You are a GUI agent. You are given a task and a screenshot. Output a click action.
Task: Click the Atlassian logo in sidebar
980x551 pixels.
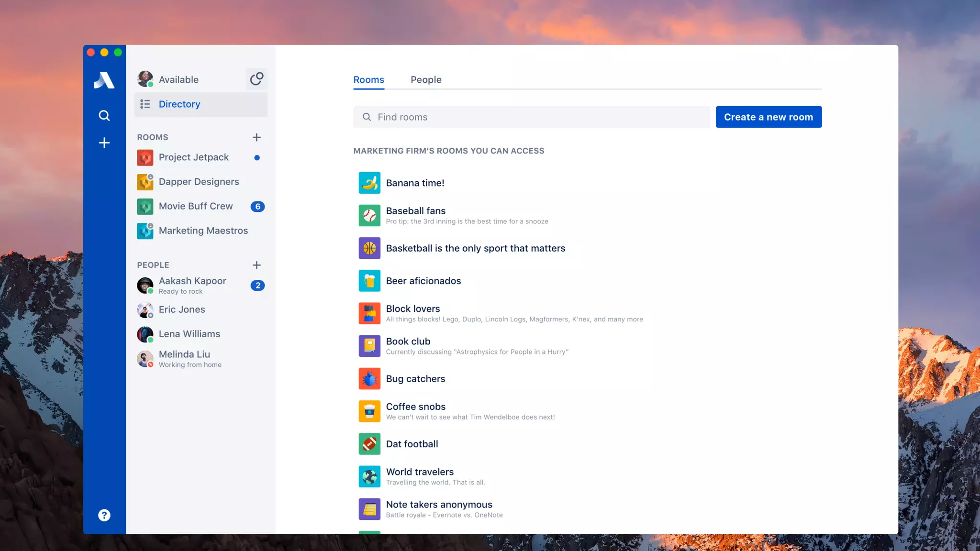pyautogui.click(x=104, y=80)
